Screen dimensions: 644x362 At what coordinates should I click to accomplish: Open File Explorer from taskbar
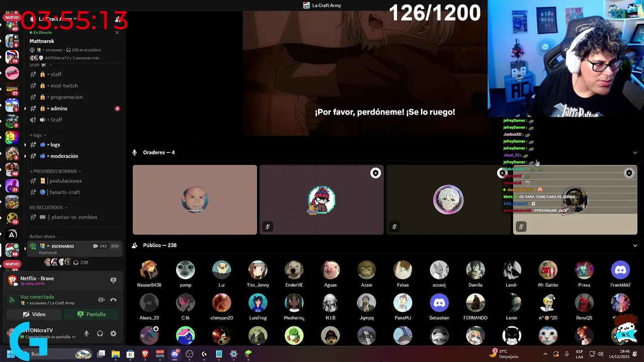click(116, 354)
